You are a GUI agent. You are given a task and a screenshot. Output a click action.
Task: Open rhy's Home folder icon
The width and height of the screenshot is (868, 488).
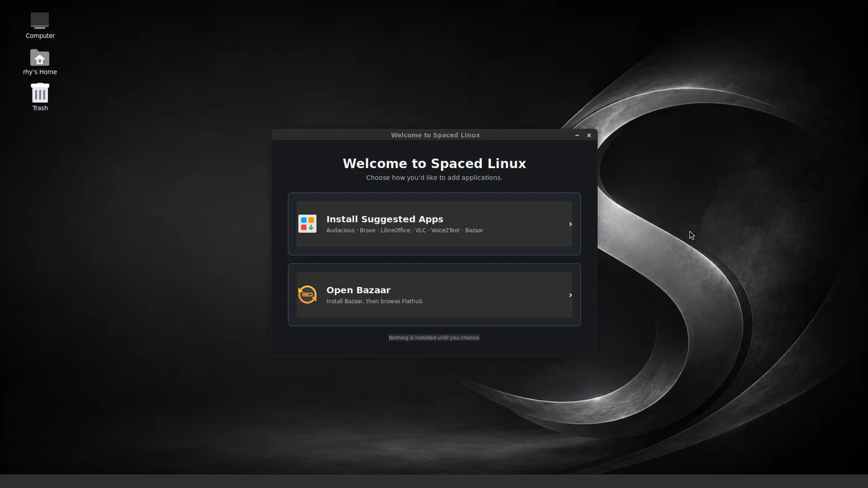(x=40, y=62)
